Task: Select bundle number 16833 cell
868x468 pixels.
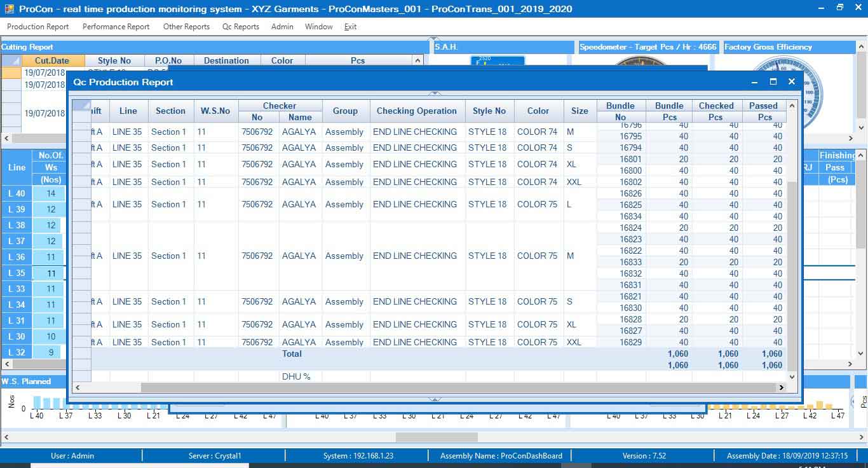Action: pos(621,262)
